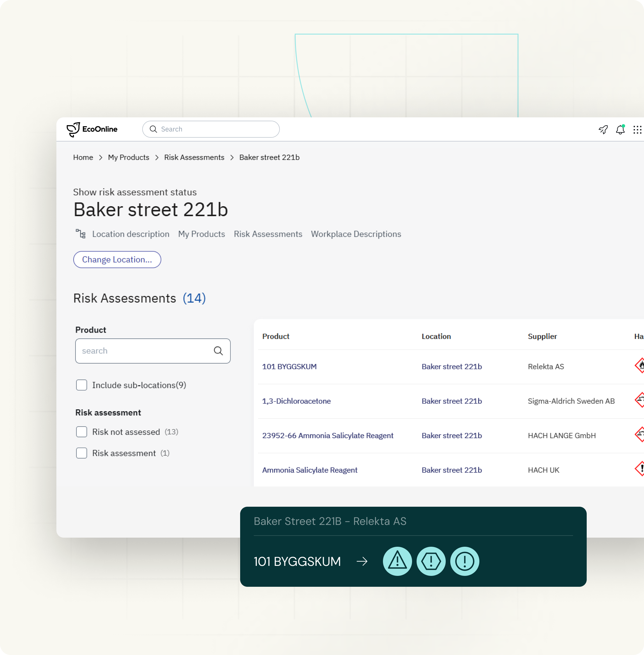Click Baker street 221b breadcrumb

coord(269,157)
